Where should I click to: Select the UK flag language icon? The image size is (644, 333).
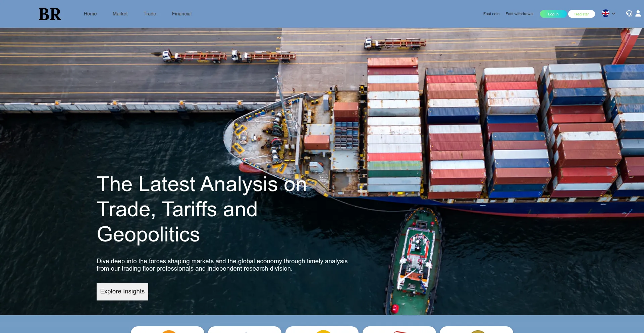click(x=605, y=13)
